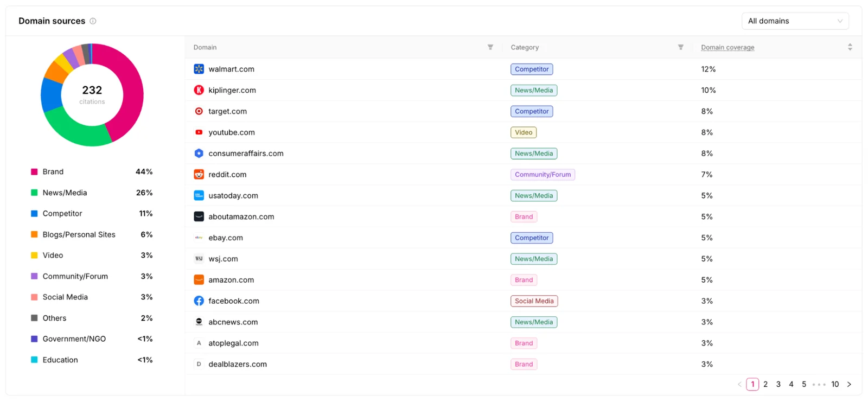The width and height of the screenshot is (868, 402).
Task: Click the abcnews.com favicon icon
Action: (x=199, y=322)
